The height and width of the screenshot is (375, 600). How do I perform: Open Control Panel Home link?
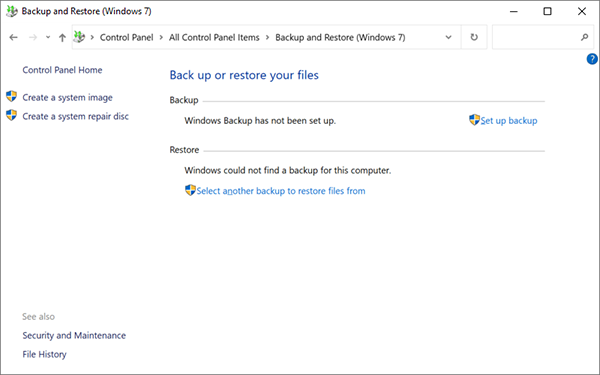[62, 70]
